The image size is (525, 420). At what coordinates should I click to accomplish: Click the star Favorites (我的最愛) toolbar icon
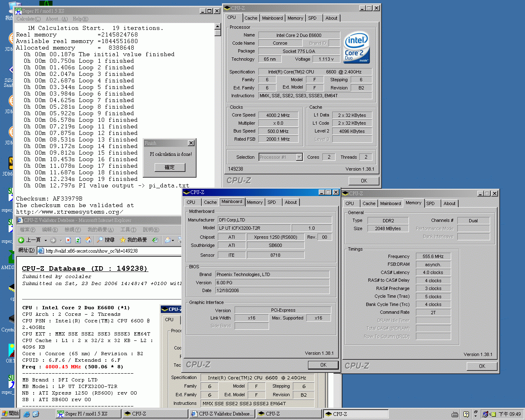click(x=123, y=240)
